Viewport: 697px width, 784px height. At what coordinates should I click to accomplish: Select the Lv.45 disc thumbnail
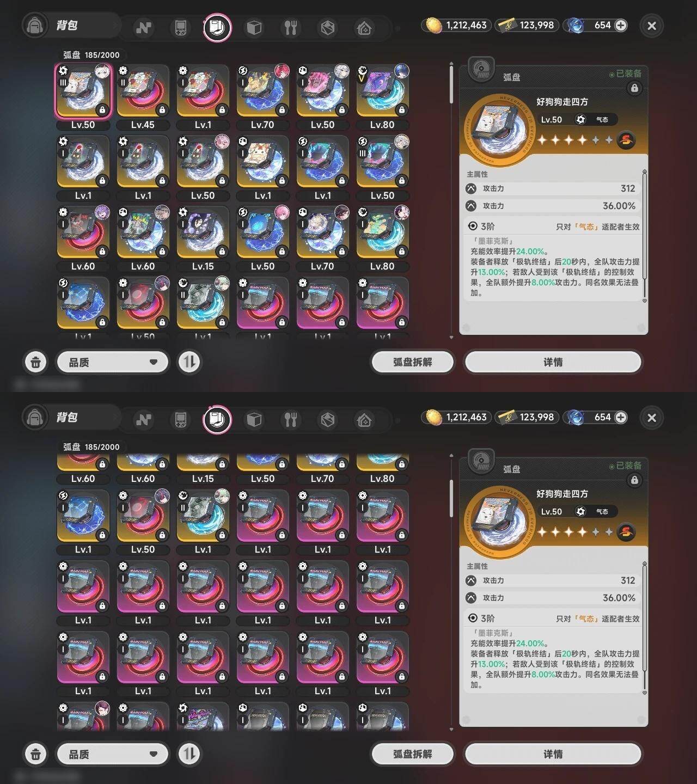pyautogui.click(x=143, y=91)
